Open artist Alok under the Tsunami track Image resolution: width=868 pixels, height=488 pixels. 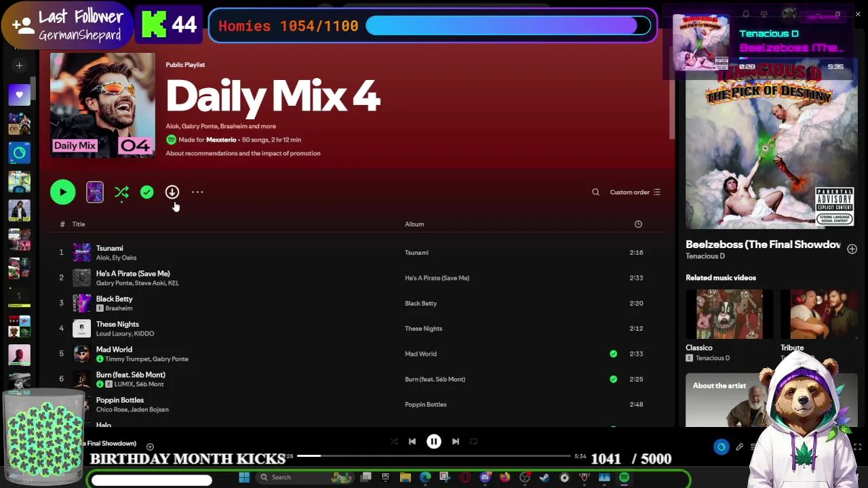[x=102, y=258]
